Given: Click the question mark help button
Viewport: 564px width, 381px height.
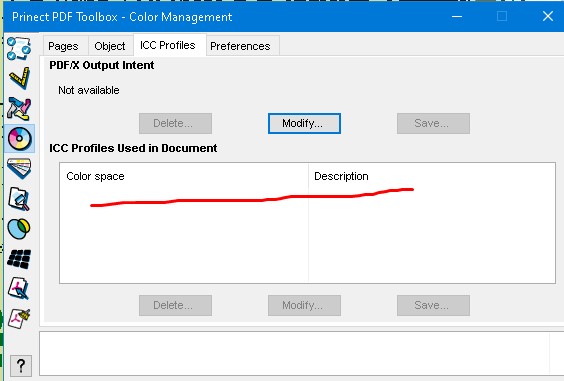Looking at the screenshot, I should (x=21, y=366).
